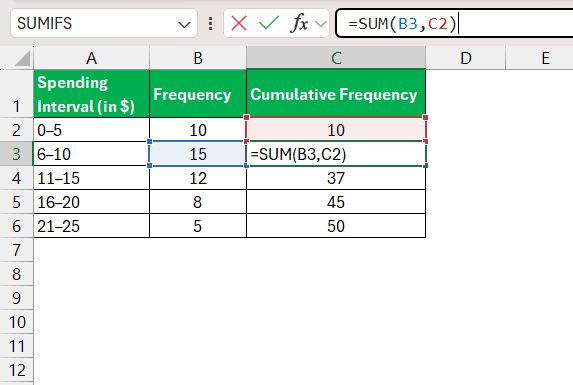Select row 3 header
Image resolution: width=573 pixels, height=385 pixels.
(x=16, y=154)
